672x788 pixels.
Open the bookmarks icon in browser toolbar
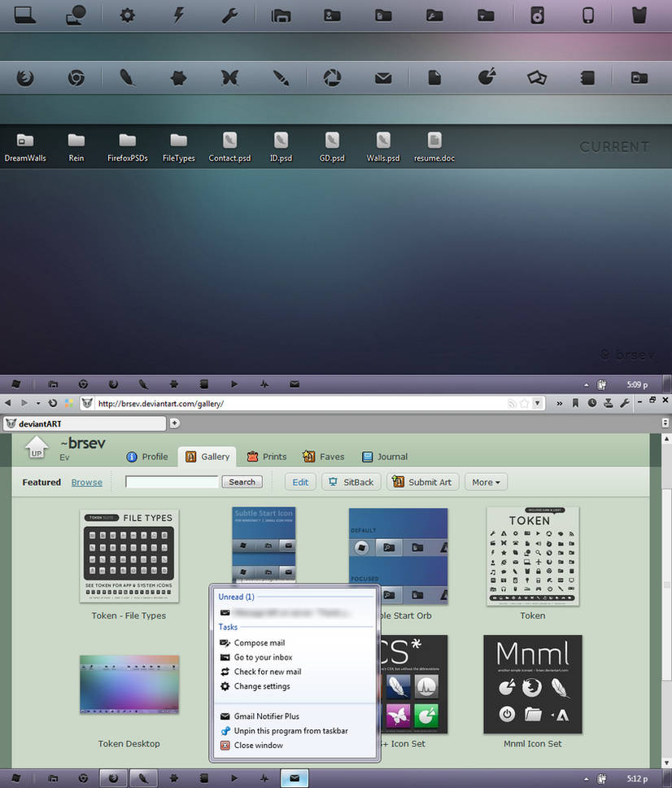(x=575, y=402)
